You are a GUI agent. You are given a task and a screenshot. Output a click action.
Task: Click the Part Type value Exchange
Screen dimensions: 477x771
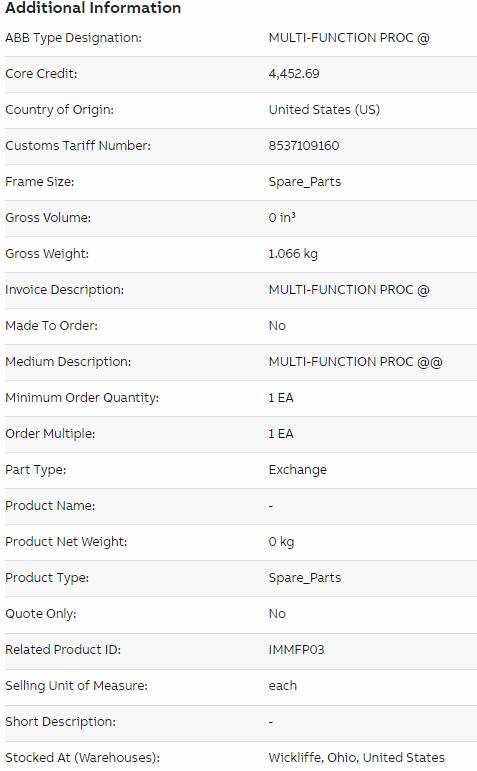pyautogui.click(x=298, y=470)
